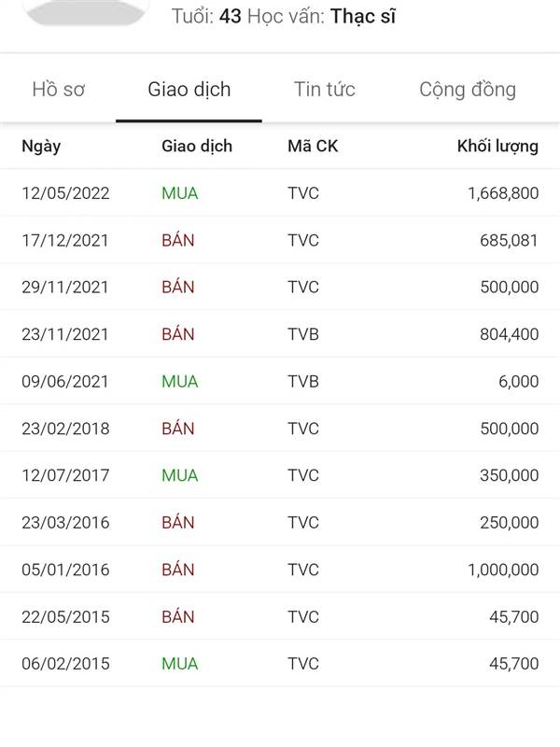Click the Ngày column header
The image size is (560, 747).
click(41, 147)
